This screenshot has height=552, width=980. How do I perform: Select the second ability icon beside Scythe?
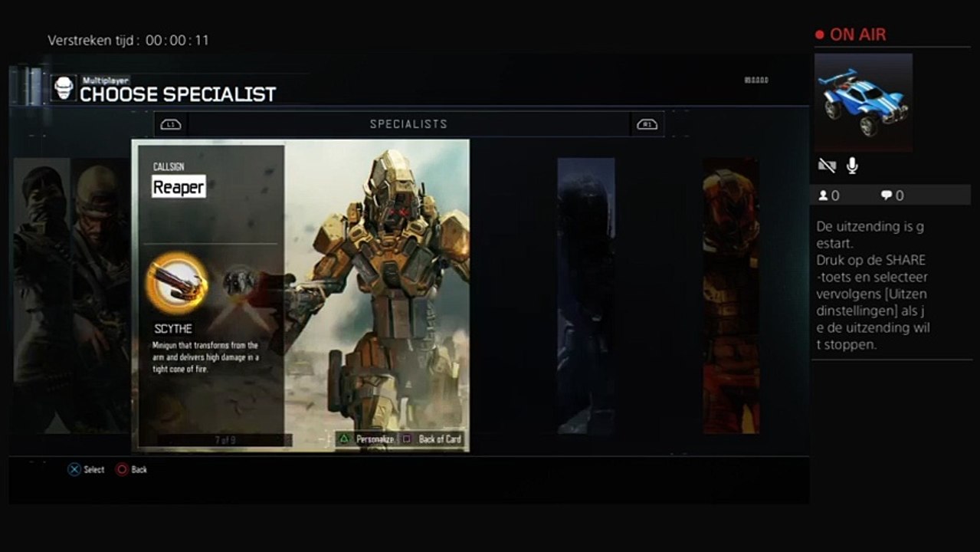pos(240,282)
